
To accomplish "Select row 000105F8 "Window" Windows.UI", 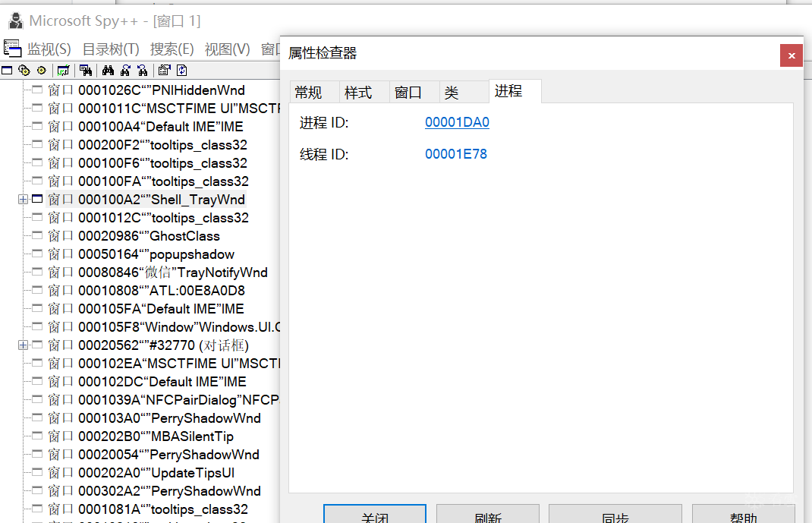I will click(x=164, y=326).
